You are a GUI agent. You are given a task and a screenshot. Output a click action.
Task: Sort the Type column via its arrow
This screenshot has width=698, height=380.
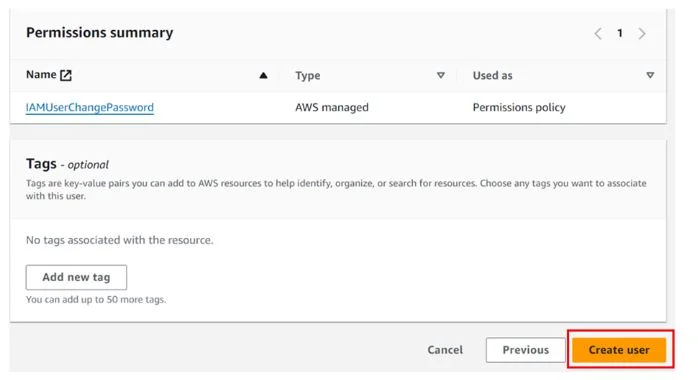(441, 75)
